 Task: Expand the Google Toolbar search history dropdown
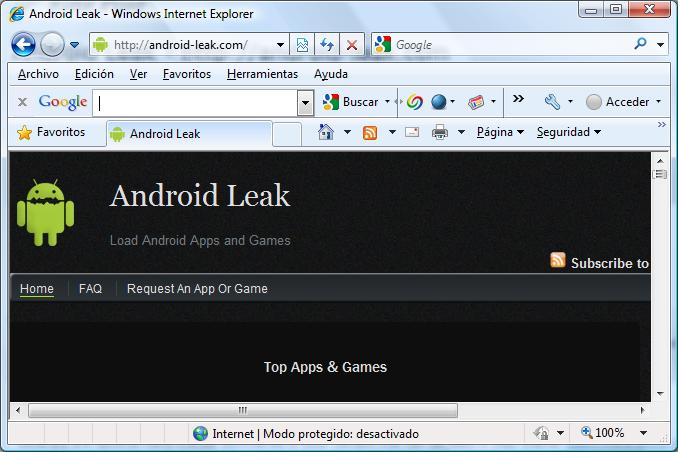tap(305, 103)
